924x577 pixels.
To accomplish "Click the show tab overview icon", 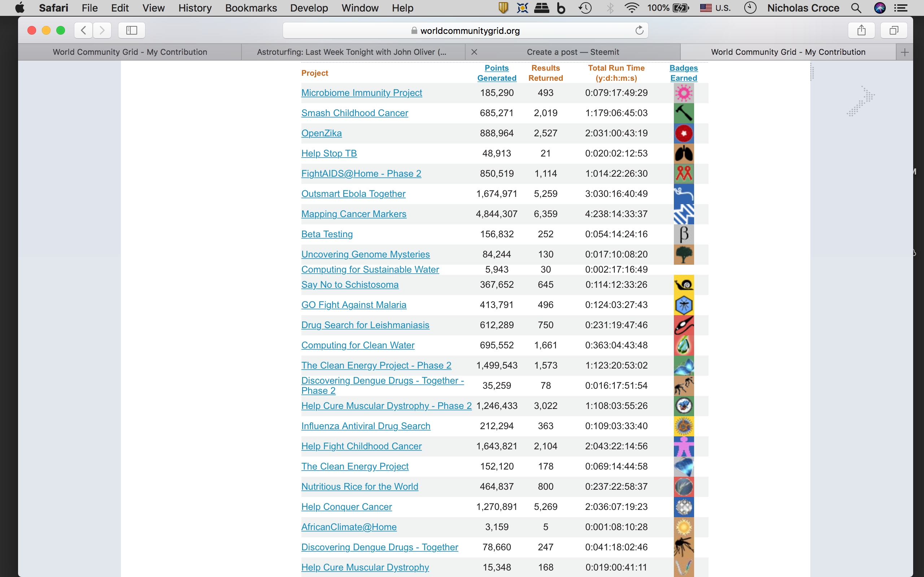I will pos(893,30).
